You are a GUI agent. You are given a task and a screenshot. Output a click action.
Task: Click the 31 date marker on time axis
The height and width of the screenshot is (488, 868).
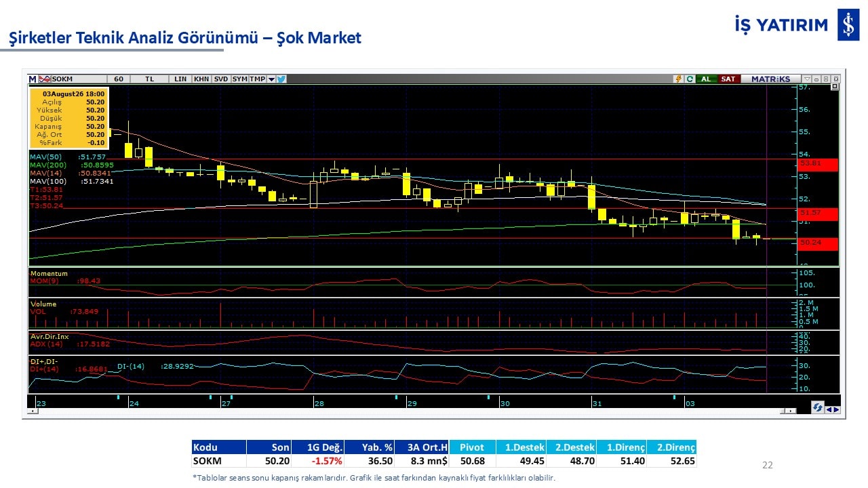(597, 403)
